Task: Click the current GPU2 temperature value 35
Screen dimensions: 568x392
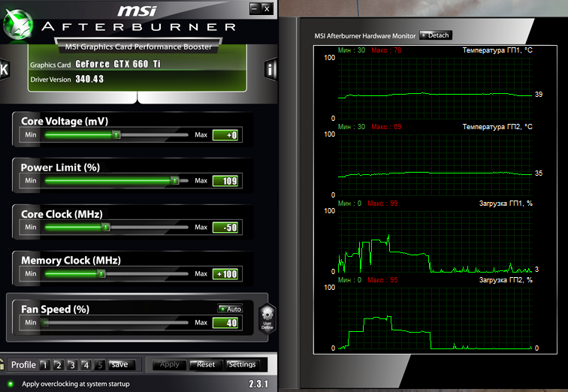Action: tap(539, 173)
